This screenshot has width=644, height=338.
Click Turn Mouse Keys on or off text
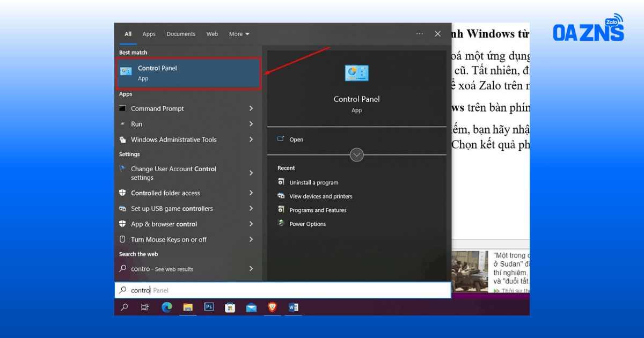[x=169, y=240]
